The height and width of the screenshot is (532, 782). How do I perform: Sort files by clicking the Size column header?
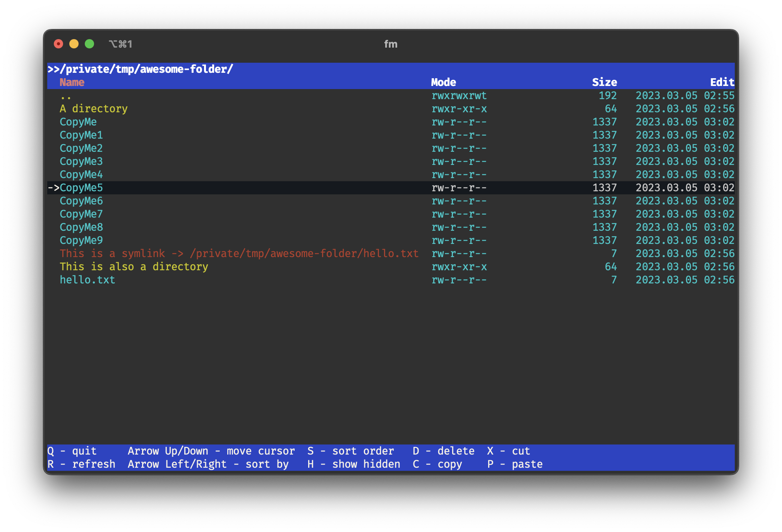click(605, 82)
